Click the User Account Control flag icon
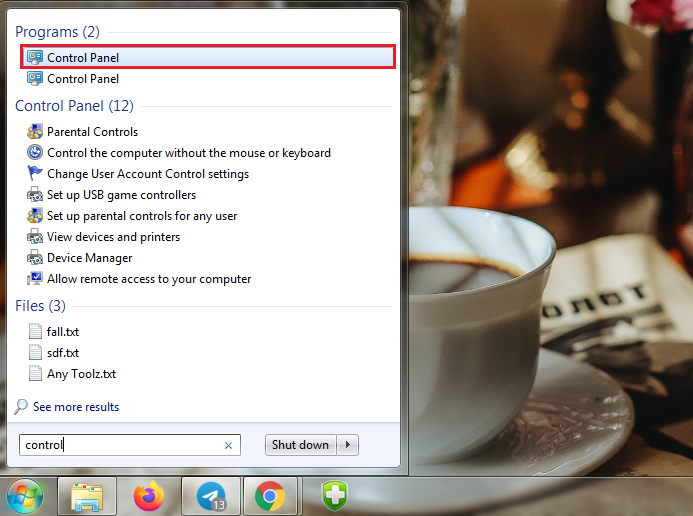Viewport: 693px width, 516px height. [35, 174]
